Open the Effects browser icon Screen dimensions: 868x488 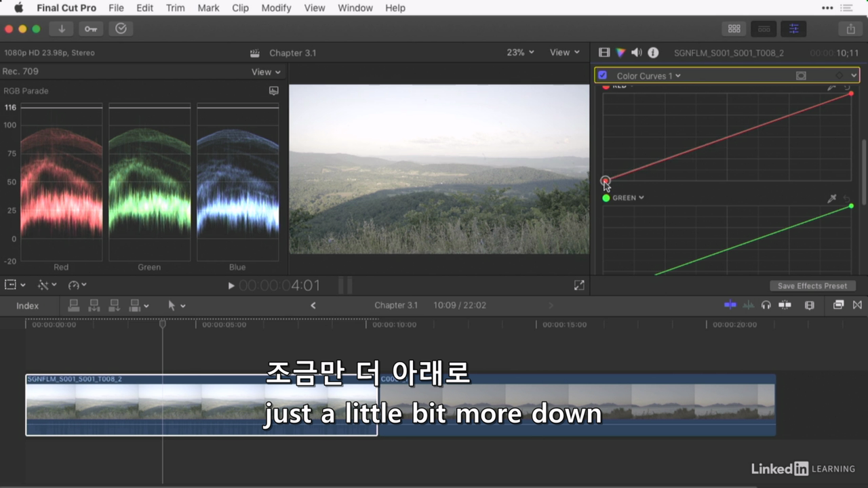pyautogui.click(x=838, y=305)
